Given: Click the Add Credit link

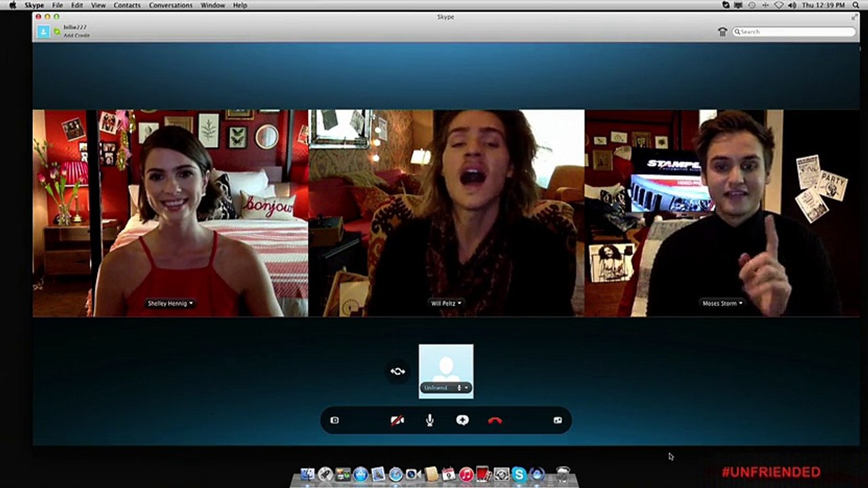Looking at the screenshot, I should click(x=76, y=35).
